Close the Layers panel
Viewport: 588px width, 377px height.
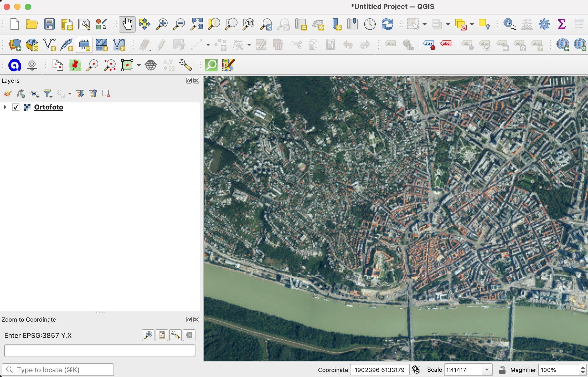196,81
